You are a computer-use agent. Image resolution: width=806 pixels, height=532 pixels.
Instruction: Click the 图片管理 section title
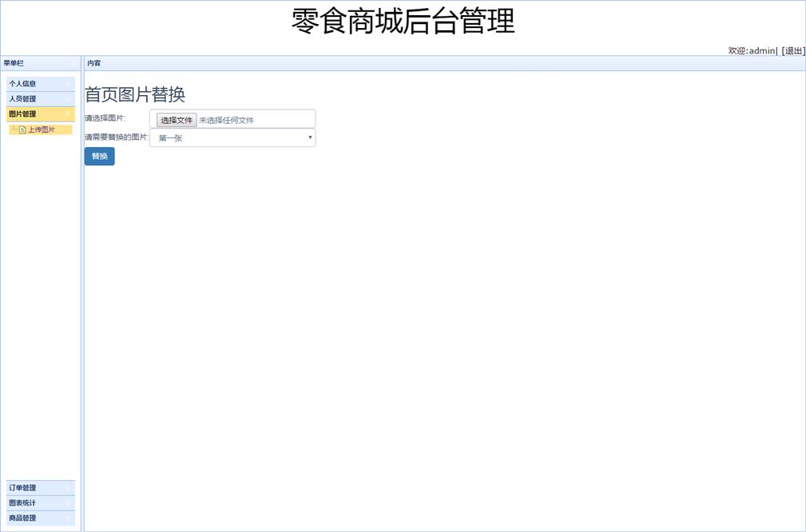coord(22,113)
